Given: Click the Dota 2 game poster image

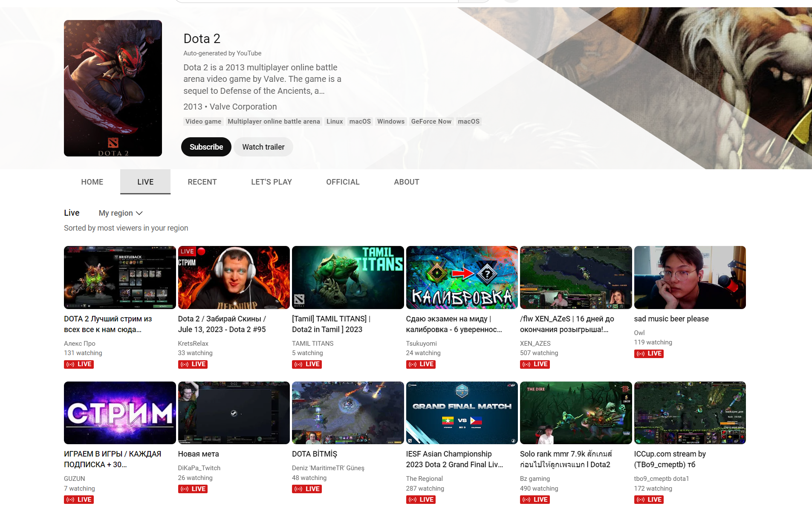Looking at the screenshot, I should 113,88.
